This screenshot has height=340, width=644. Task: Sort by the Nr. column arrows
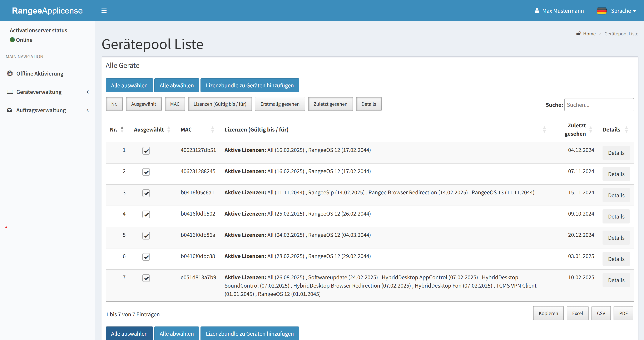click(x=122, y=129)
